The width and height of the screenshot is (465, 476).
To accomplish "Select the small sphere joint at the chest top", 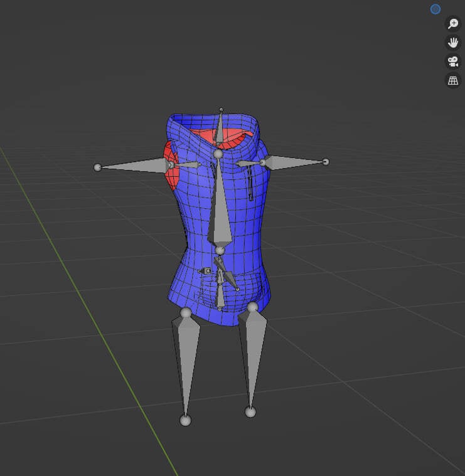I will pyautogui.click(x=218, y=154).
